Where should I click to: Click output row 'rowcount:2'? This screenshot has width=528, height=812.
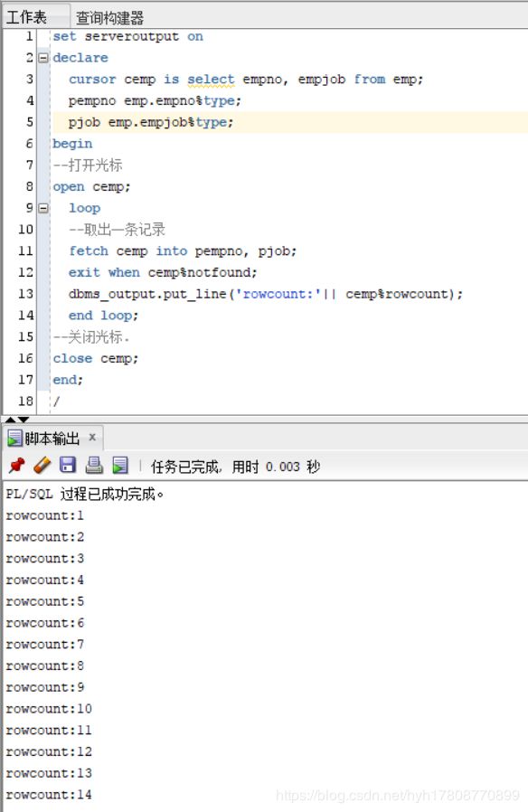[44, 537]
